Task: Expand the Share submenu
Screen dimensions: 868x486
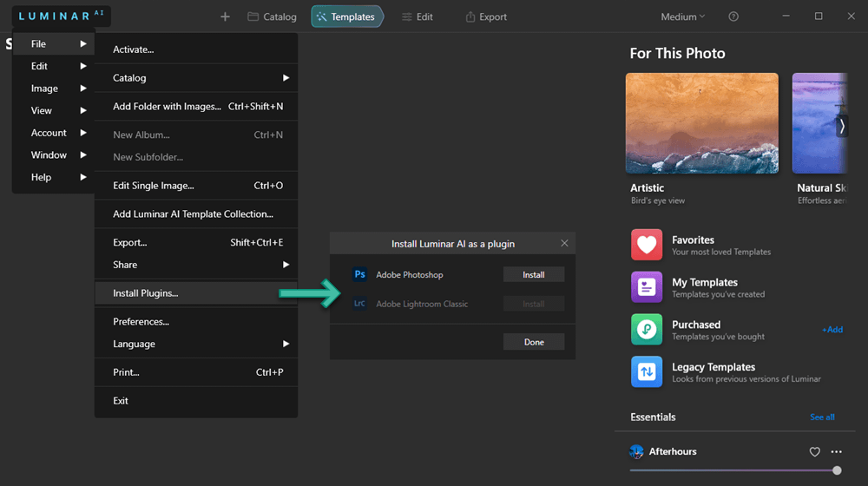Action: [196, 265]
